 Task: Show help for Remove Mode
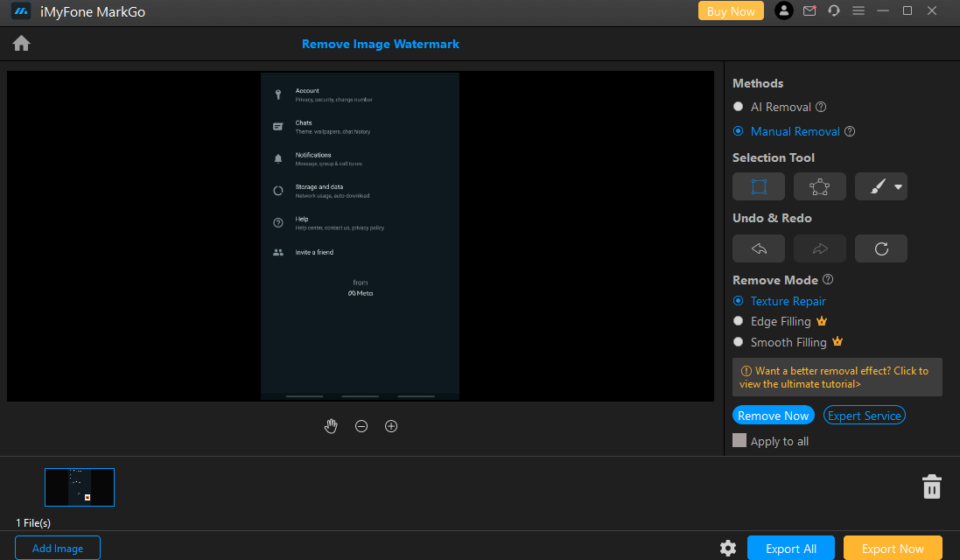(x=828, y=280)
